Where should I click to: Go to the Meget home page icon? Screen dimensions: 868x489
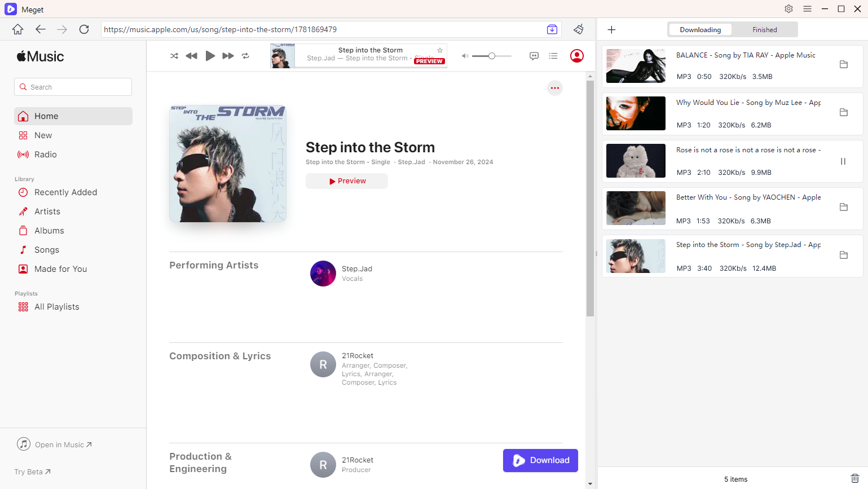18,29
